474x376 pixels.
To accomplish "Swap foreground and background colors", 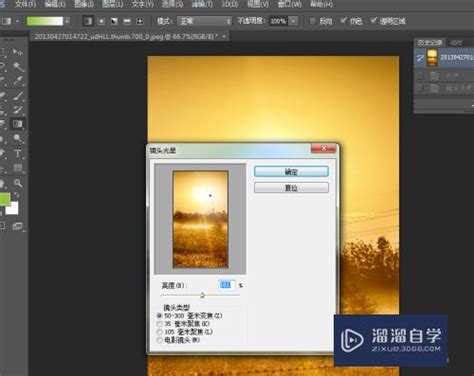I will point(16,195).
